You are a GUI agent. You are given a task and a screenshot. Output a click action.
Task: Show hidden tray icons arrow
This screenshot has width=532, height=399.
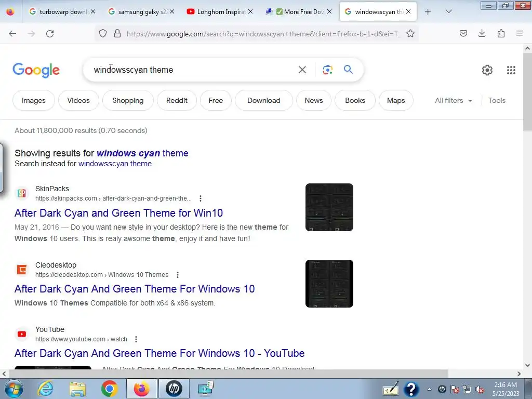click(x=429, y=390)
